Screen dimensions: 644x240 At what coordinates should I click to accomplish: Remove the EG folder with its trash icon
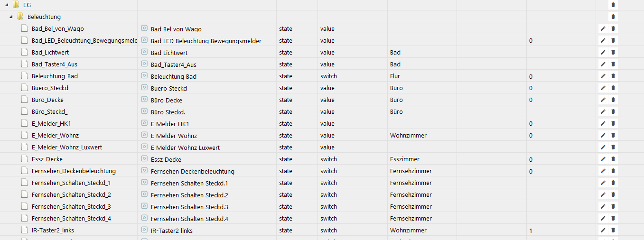[613, 5]
